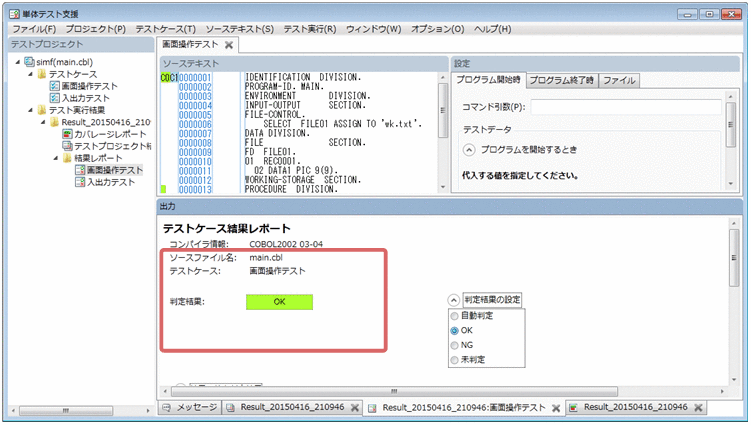
Task: Collapse the テスト実行結果 tree node
Action: pos(31,110)
